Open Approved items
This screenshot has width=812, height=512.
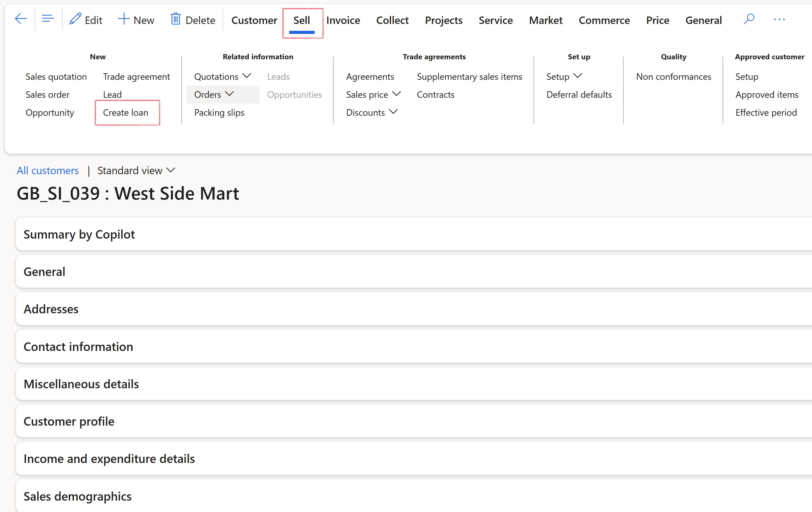(x=767, y=94)
